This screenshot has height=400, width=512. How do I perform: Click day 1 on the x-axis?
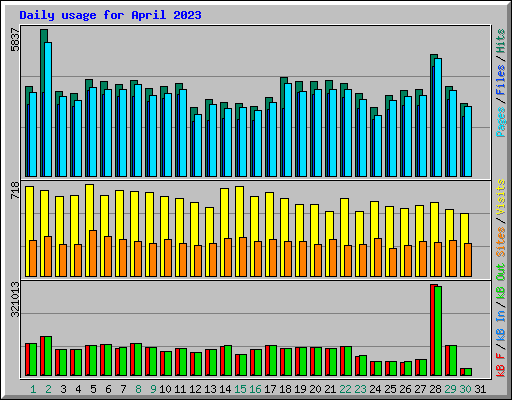[x=33, y=389]
